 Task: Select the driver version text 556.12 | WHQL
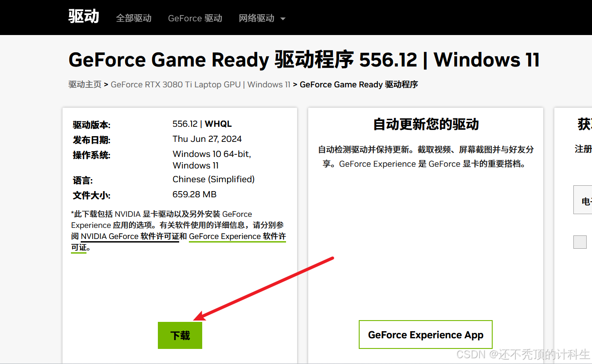coord(202,124)
